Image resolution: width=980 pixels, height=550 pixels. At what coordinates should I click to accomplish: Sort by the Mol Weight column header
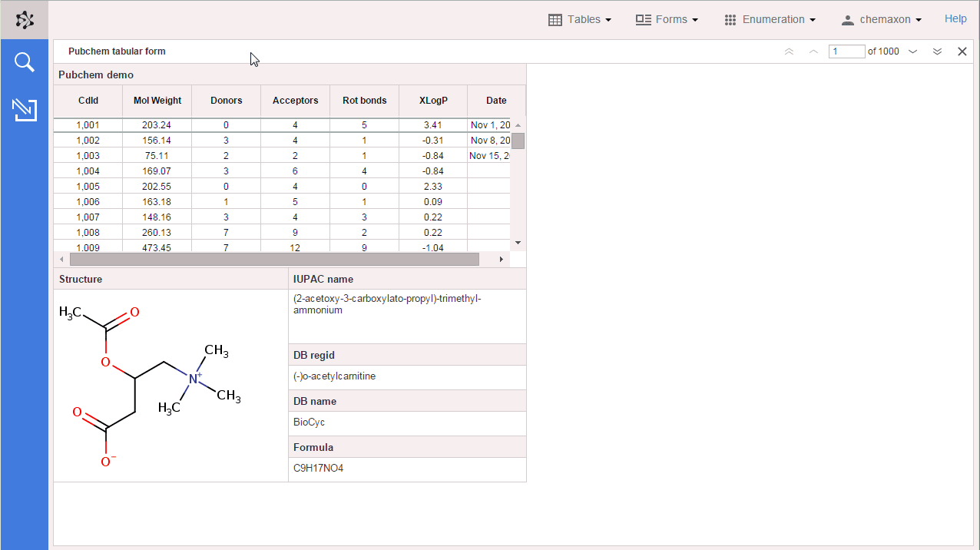(157, 101)
